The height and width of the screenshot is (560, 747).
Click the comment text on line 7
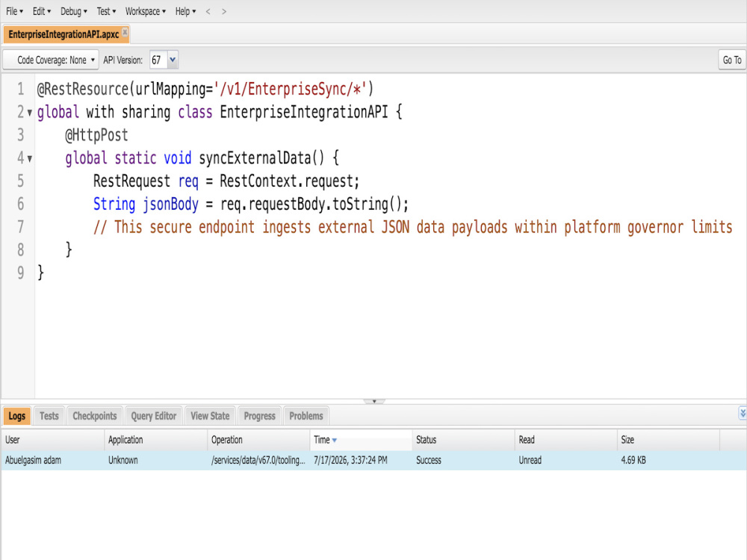(x=412, y=227)
